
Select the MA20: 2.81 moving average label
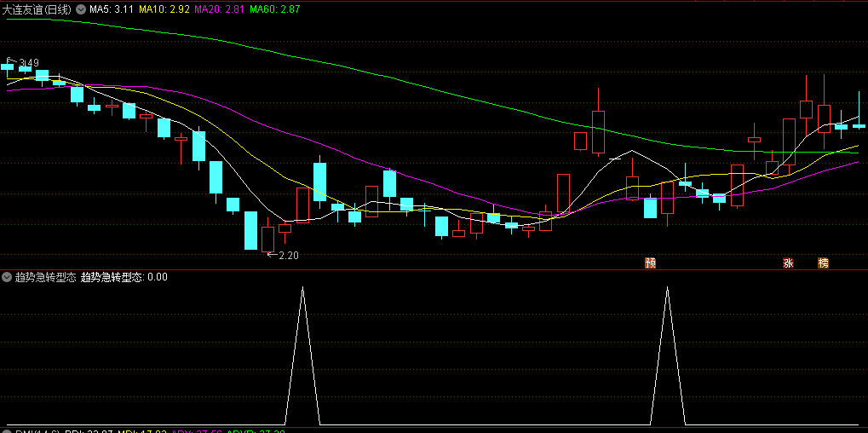click(220, 9)
